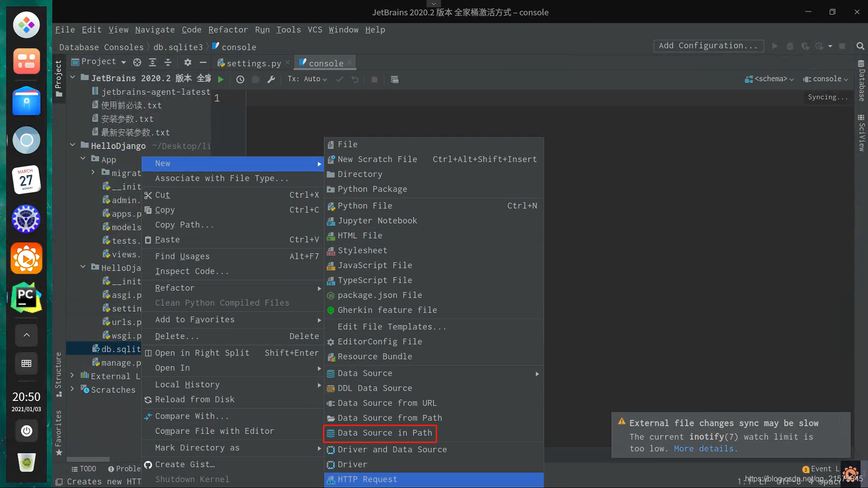868x488 pixels.
Task: Choose HTTP Request menu item
Action: pos(434,479)
